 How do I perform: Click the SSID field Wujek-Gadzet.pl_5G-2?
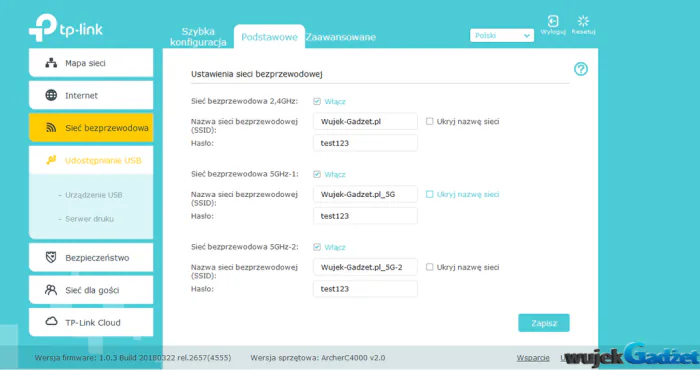click(x=365, y=267)
